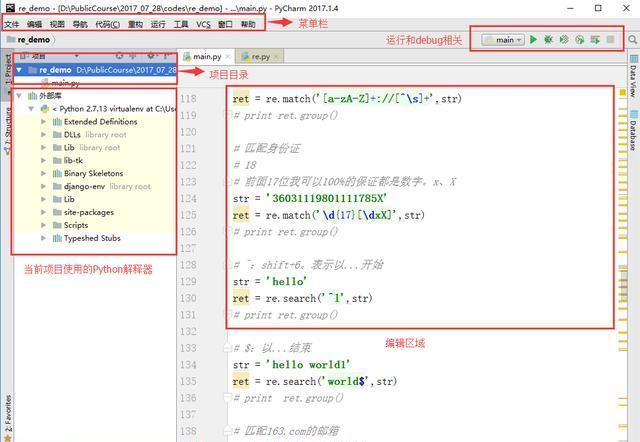Open the 编辑 menu
Viewport: 640px width, 442px height.
35,24
